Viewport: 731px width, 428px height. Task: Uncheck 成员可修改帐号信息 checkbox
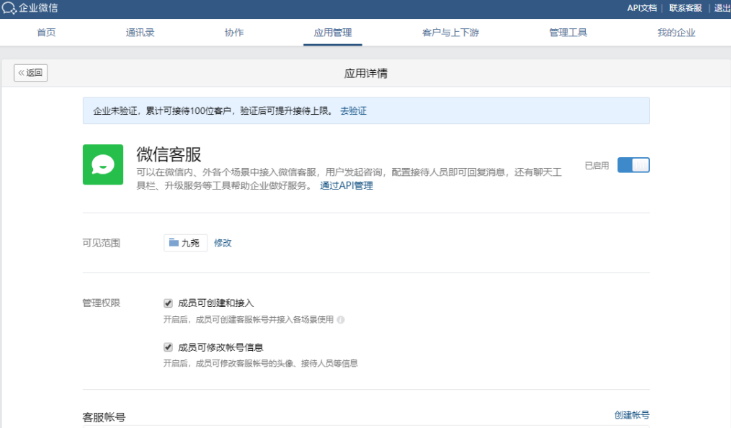coord(168,347)
